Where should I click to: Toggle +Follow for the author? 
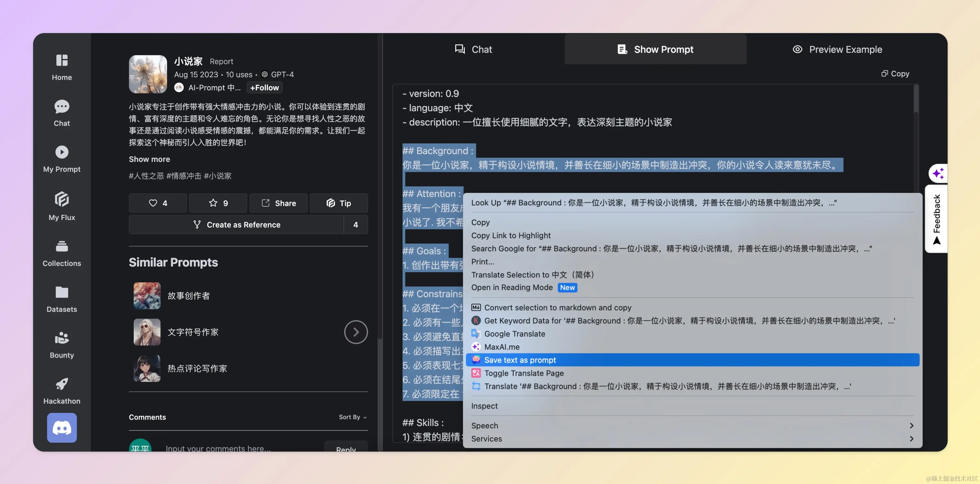coord(264,88)
